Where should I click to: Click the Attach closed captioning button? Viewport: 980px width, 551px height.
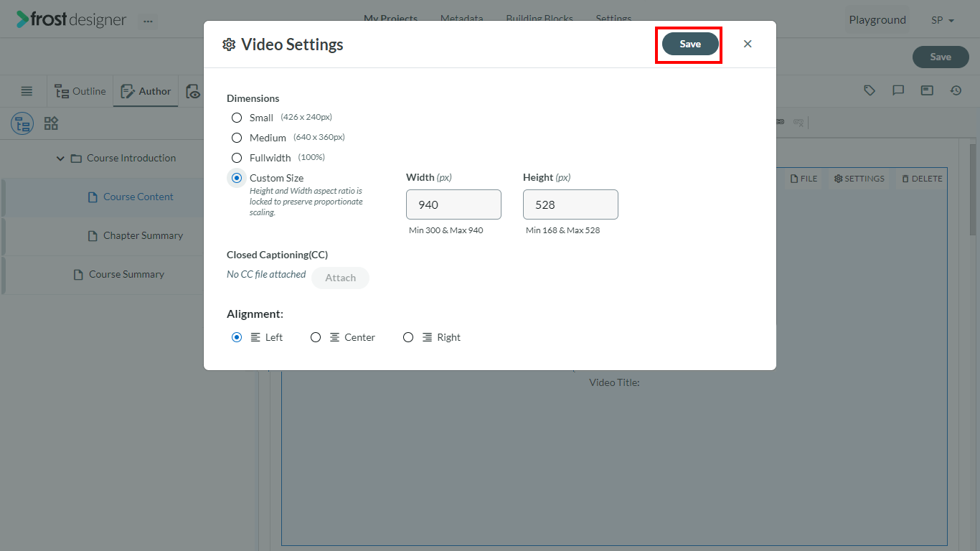point(340,278)
